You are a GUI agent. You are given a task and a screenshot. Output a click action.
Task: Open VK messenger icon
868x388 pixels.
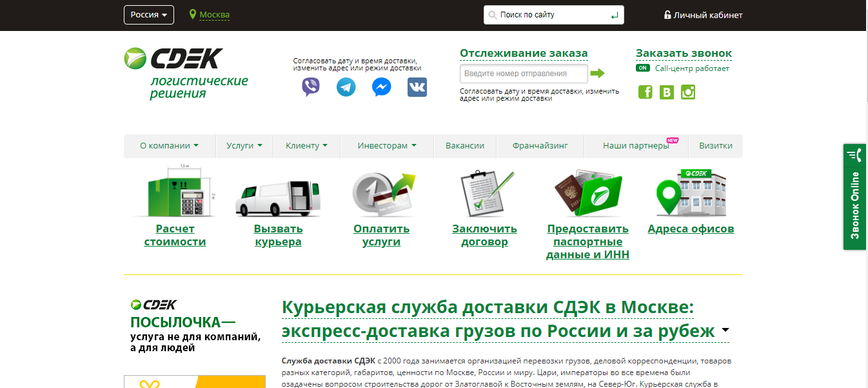(417, 87)
